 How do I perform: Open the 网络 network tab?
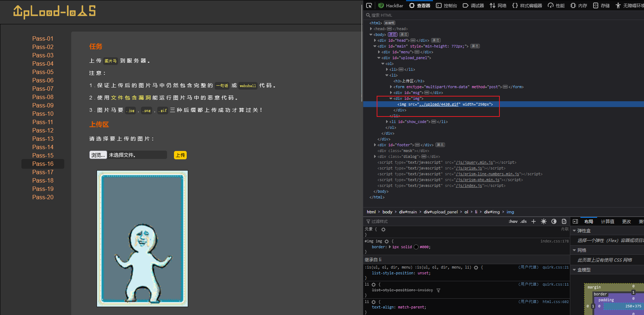coord(498,5)
